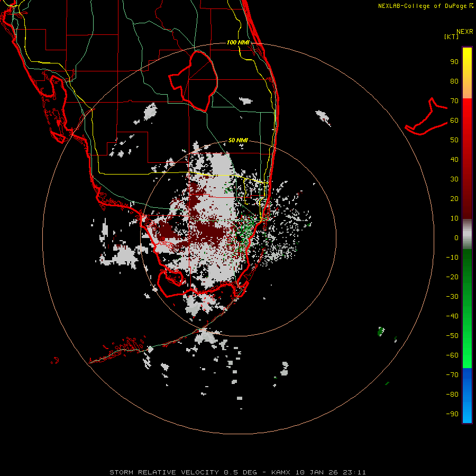Select the -50 value on the velocity scale
476x476 pixels.
pos(452,336)
